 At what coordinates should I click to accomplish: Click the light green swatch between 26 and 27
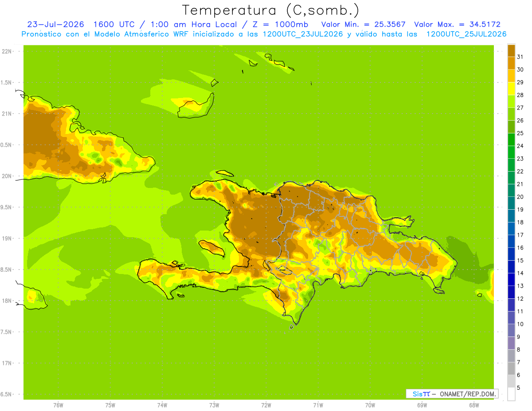click(511, 114)
